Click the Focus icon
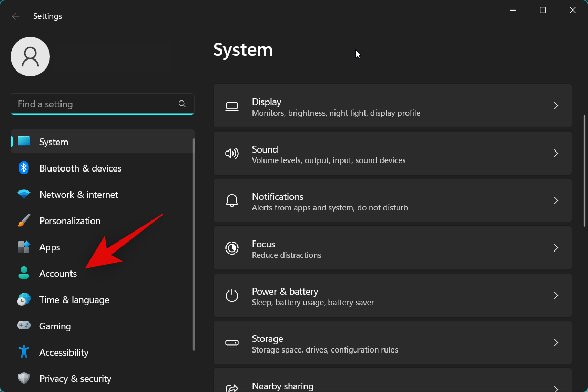This screenshot has height=392, width=588. [232, 248]
